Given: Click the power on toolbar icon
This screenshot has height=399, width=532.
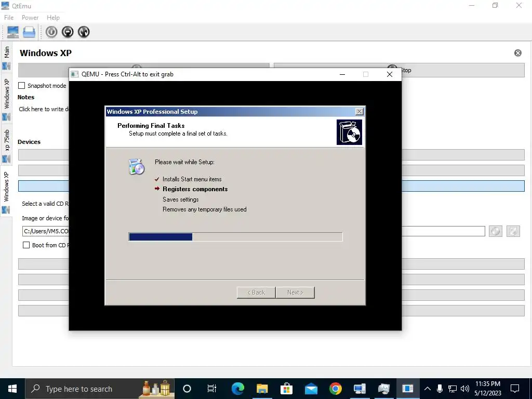Looking at the screenshot, I should pos(51,32).
